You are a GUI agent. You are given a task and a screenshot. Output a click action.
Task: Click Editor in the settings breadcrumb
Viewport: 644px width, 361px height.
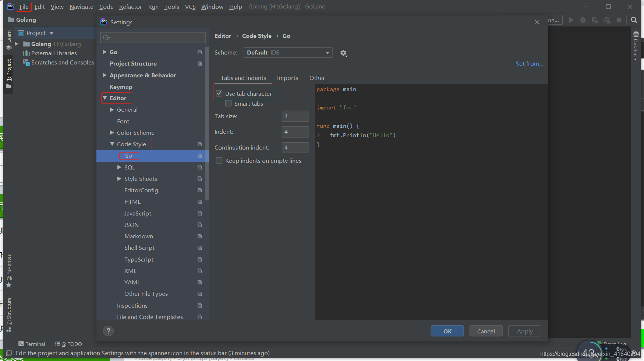point(223,36)
